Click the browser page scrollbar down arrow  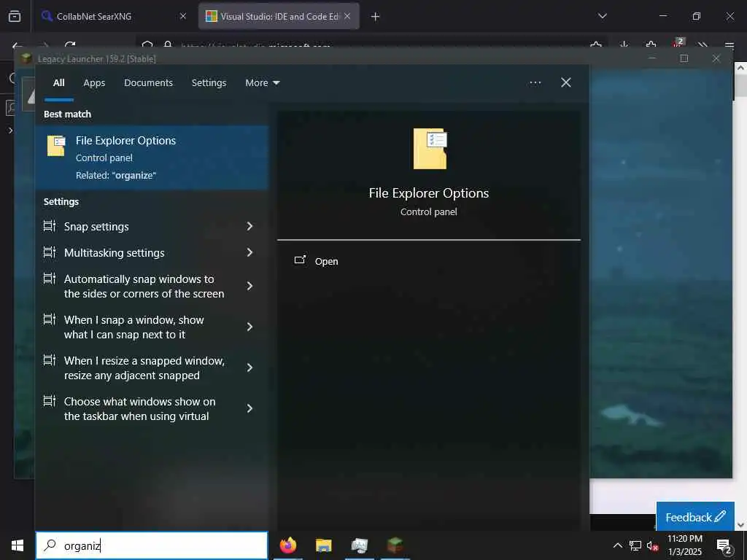(740, 525)
